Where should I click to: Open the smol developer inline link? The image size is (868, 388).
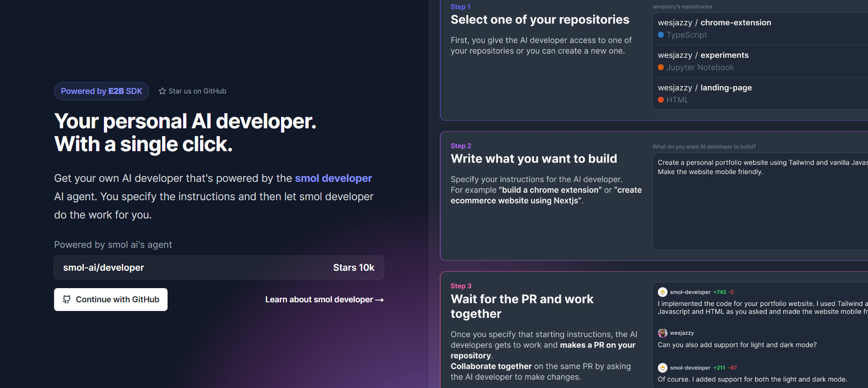coord(333,179)
